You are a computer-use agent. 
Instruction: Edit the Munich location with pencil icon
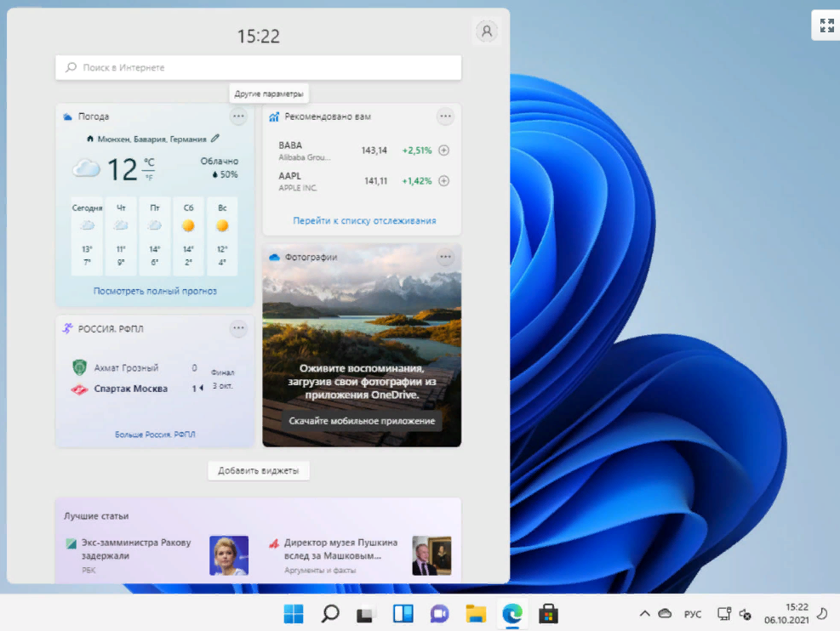[214, 138]
